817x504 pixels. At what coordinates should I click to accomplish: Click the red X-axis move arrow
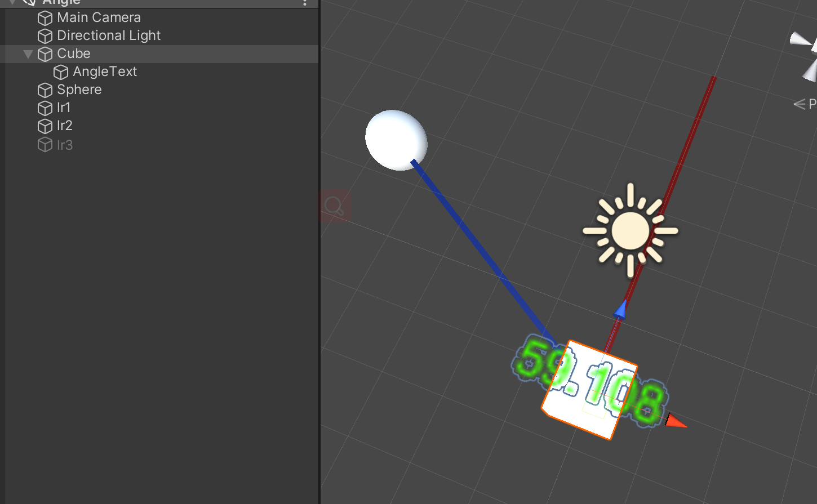[676, 421]
